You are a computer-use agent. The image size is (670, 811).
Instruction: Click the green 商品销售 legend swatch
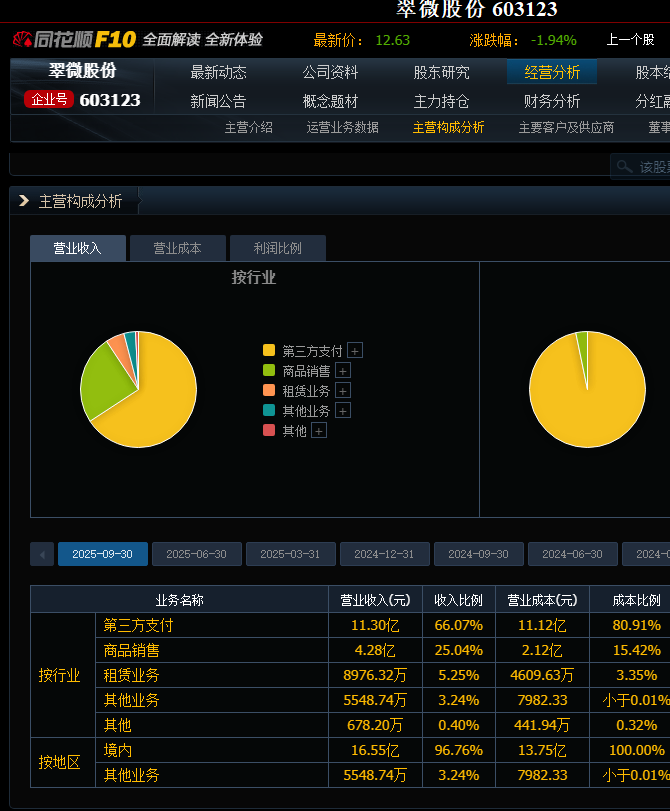point(269,370)
